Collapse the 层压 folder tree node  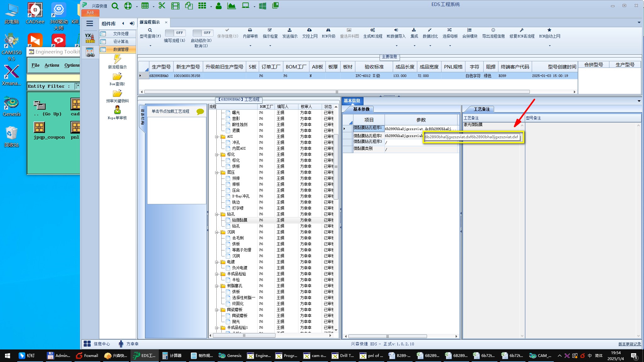217,173
